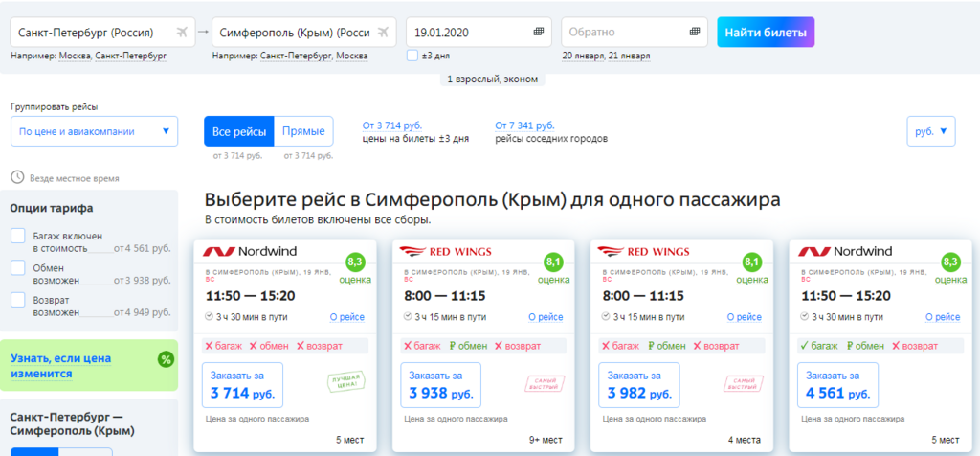Click the Red Wings logo on the second card
The image size is (980, 456).
(x=445, y=252)
